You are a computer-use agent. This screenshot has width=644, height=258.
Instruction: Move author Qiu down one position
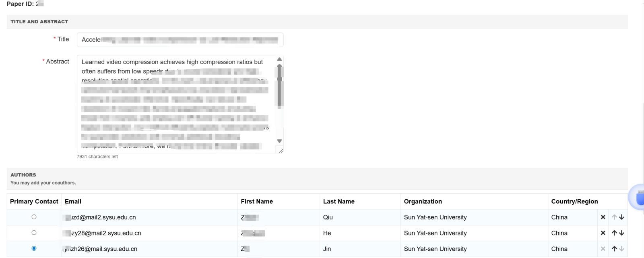tap(622, 217)
